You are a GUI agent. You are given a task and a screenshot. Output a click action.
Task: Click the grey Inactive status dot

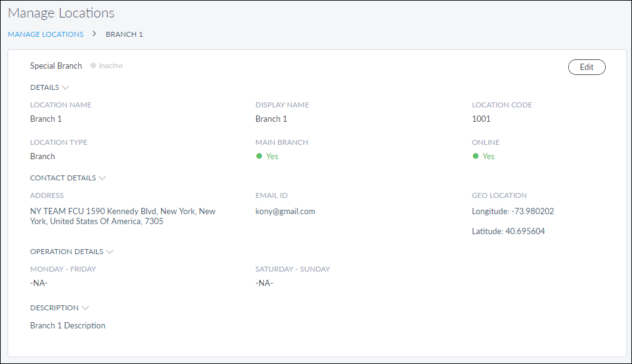pyautogui.click(x=93, y=66)
